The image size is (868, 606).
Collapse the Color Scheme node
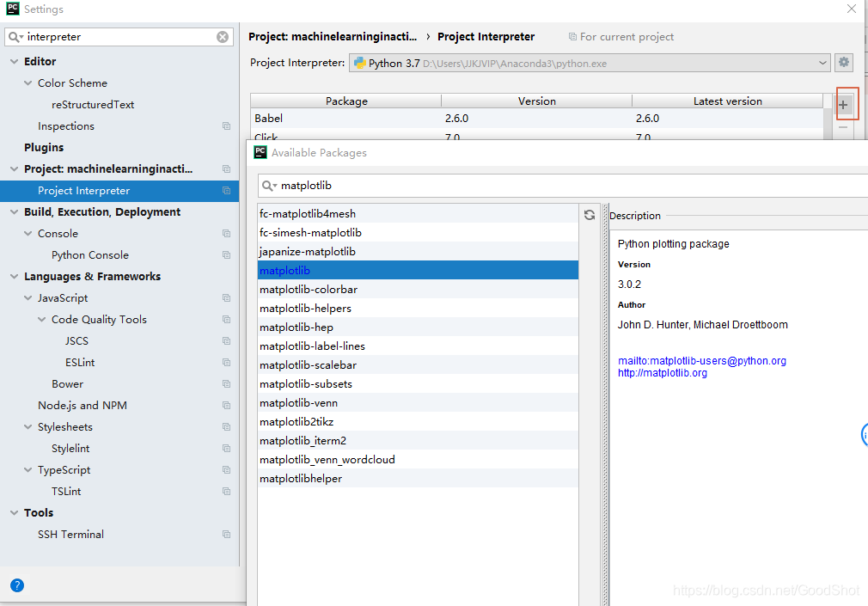(28, 83)
